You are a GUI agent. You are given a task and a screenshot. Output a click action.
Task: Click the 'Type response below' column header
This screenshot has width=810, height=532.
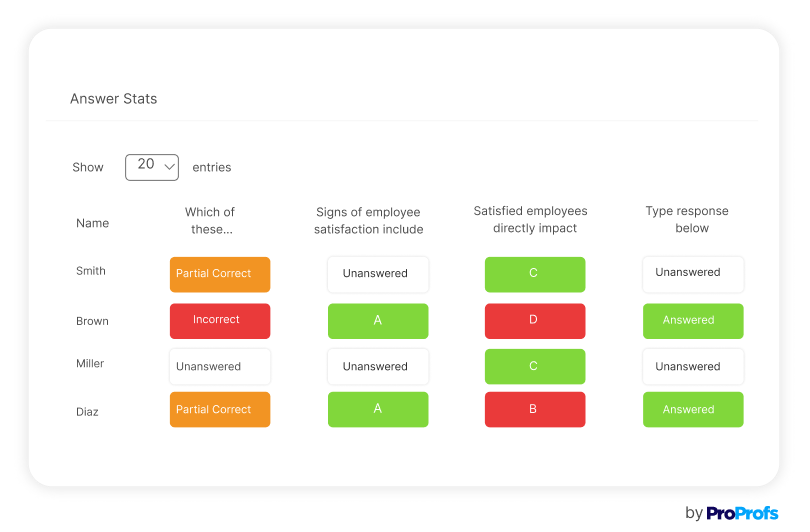[687, 220]
